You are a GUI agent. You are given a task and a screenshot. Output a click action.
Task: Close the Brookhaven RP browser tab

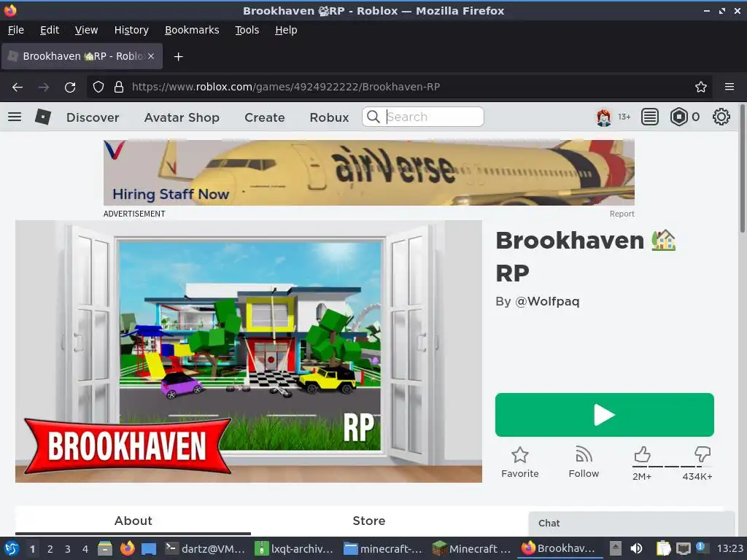(x=151, y=56)
